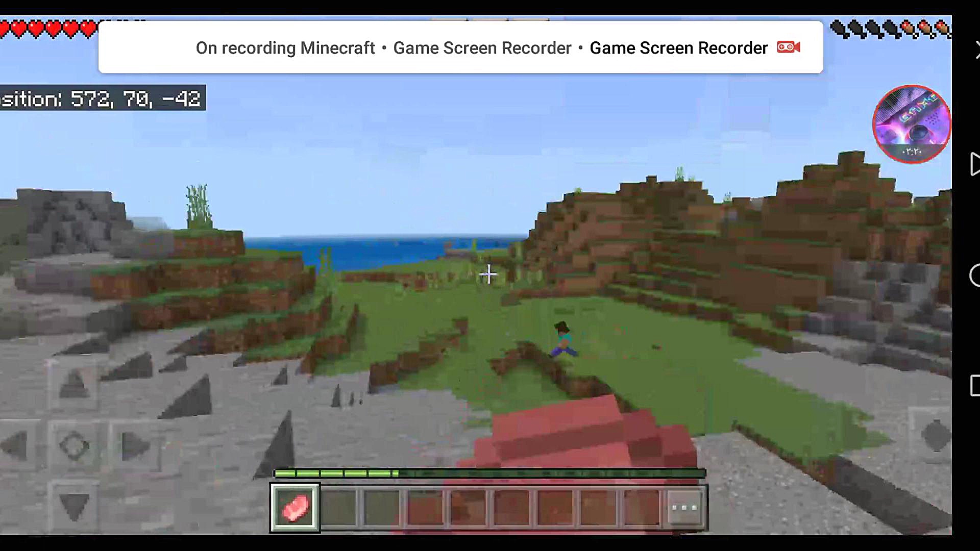Select the ninth hotbar slot
The width and height of the screenshot is (980, 551).
click(641, 508)
